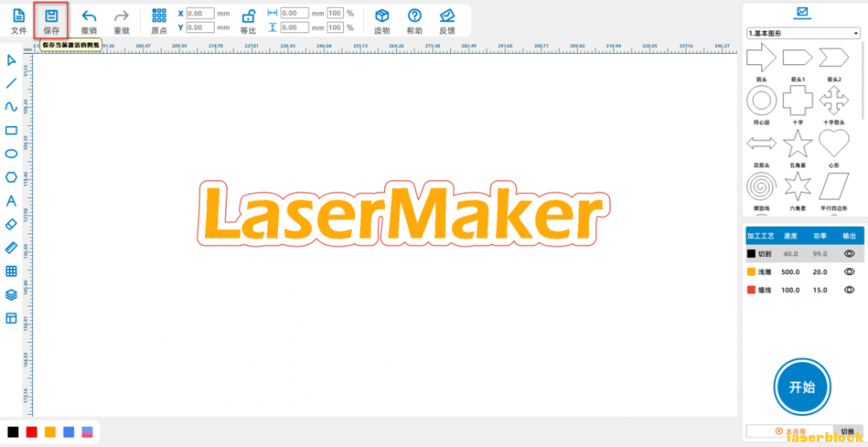Image resolution: width=868 pixels, height=447 pixels.
Task: Select the curve drawing tool
Action: coord(11,107)
